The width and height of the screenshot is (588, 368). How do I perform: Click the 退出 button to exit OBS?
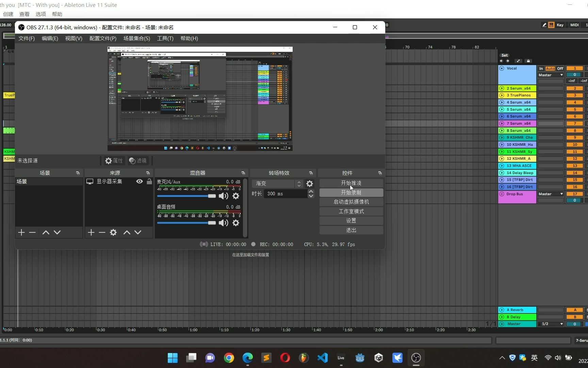(351, 230)
